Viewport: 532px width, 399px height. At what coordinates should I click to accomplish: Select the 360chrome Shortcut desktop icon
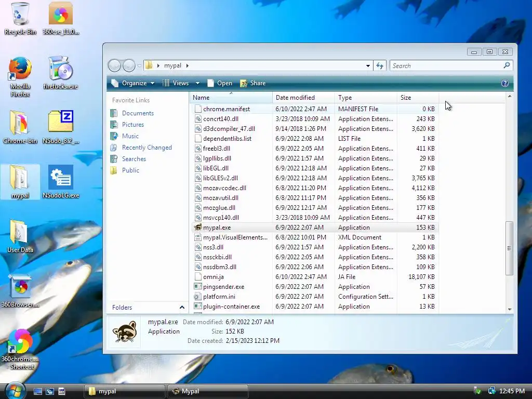click(x=20, y=350)
